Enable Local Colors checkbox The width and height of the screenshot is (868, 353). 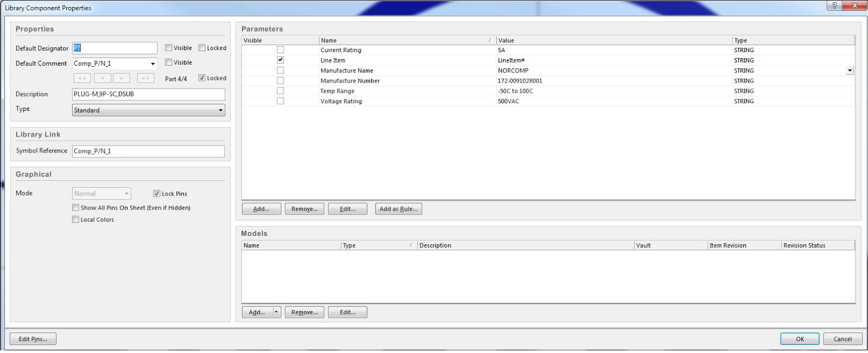76,219
